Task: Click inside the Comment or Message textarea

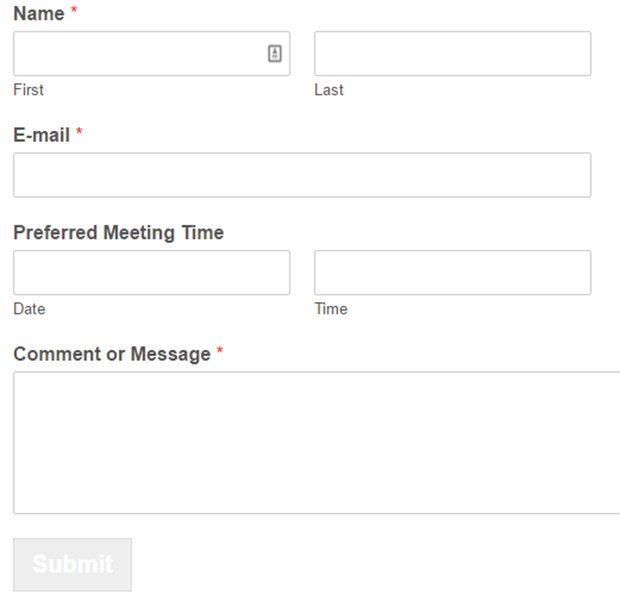Action: coord(317,443)
